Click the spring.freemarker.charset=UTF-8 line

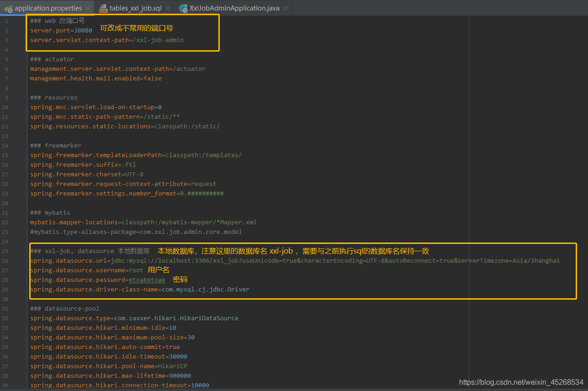(87, 174)
